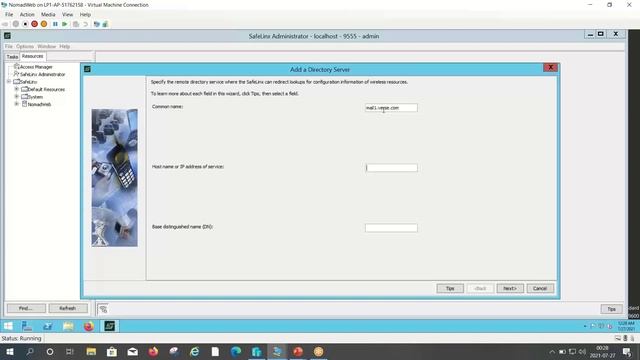Select SafeLinx Administrator app in guest taskbar
Screen dimensions: 640x360
coord(109,326)
